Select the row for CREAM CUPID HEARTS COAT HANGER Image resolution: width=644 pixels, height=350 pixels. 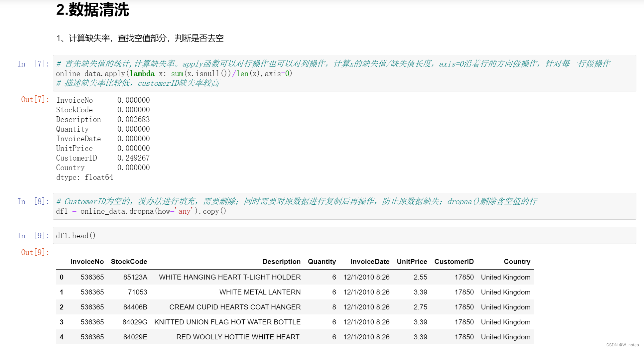coord(266,307)
